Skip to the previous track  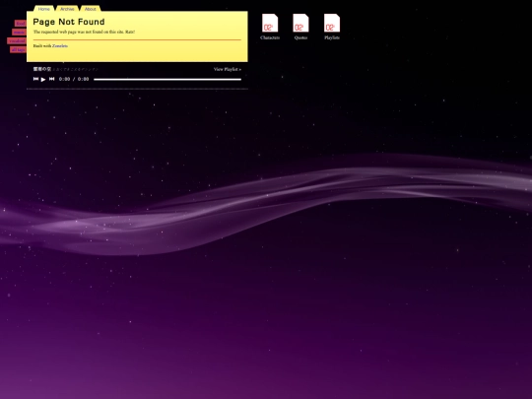point(35,79)
